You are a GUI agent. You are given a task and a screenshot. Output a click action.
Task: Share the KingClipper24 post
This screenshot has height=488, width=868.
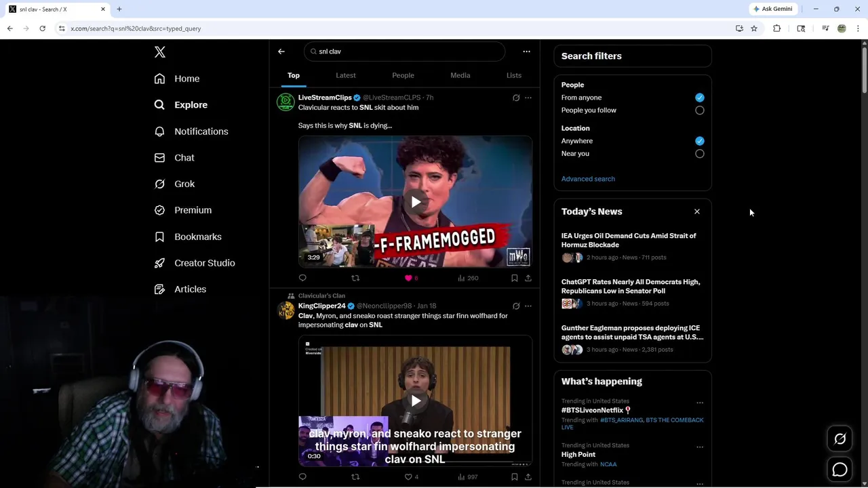[528, 477]
